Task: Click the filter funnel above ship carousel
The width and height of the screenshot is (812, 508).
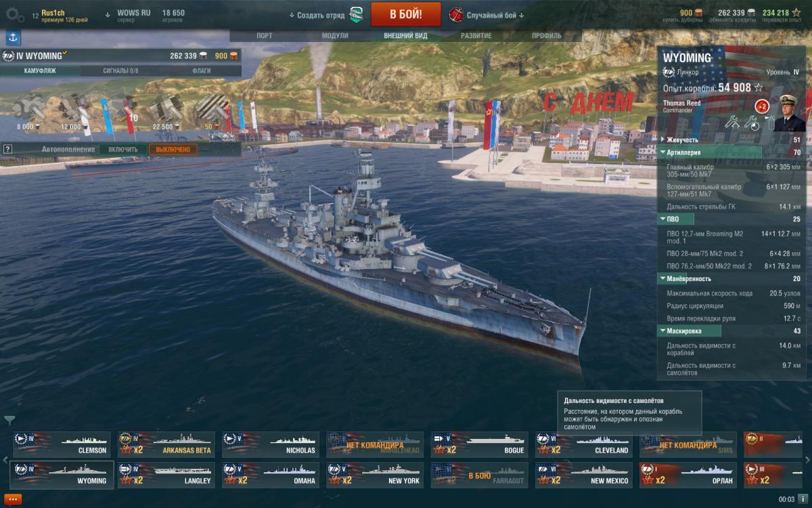Action: click(10, 421)
